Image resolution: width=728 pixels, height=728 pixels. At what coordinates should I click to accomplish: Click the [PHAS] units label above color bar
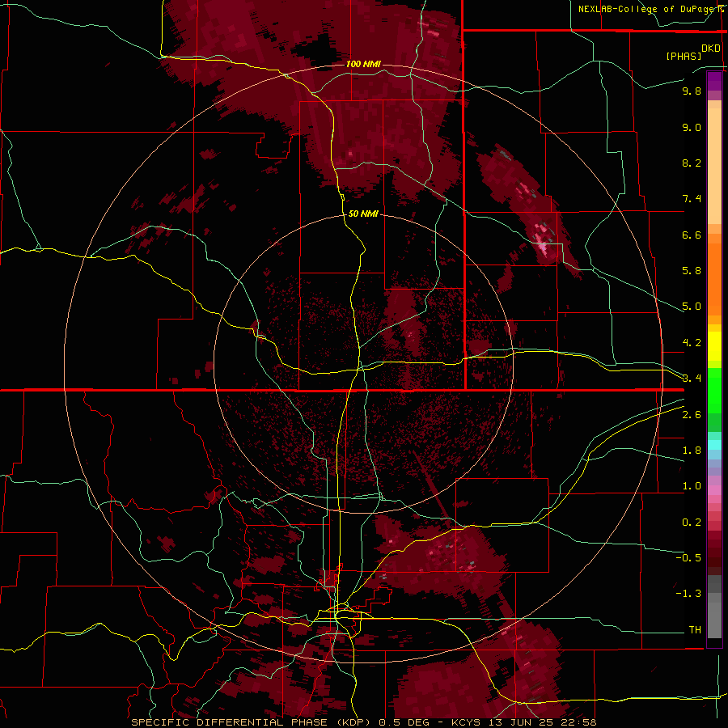click(x=684, y=56)
